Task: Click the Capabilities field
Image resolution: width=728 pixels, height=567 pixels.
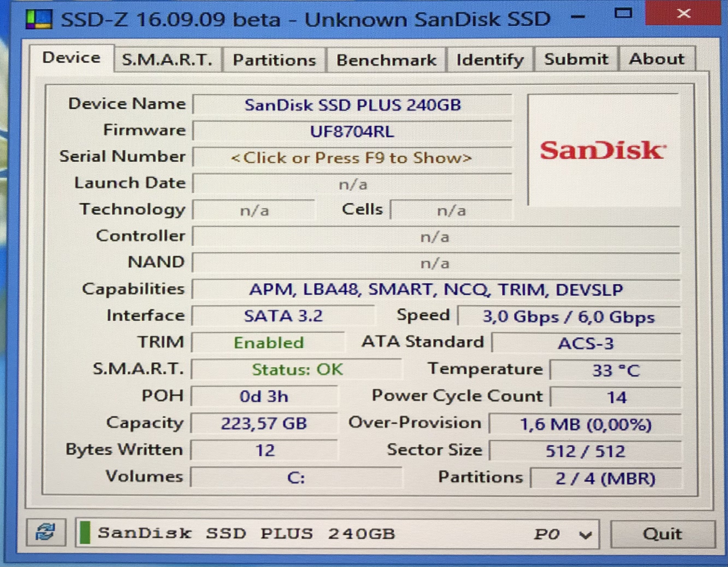Action: pyautogui.click(x=436, y=289)
